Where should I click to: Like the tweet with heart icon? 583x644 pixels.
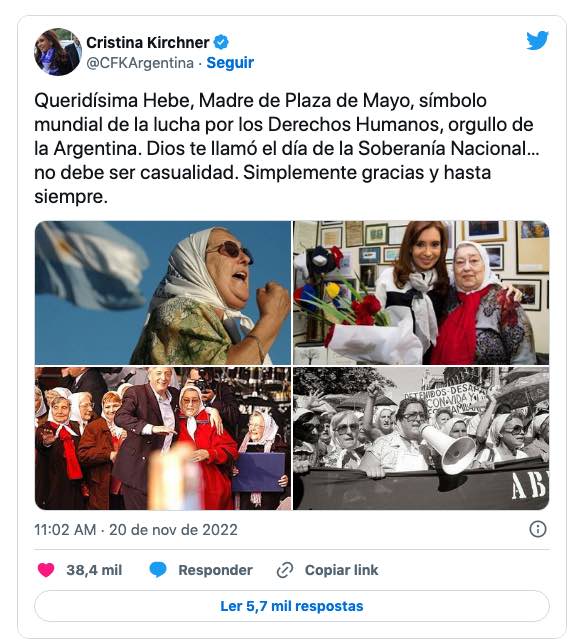(46, 570)
